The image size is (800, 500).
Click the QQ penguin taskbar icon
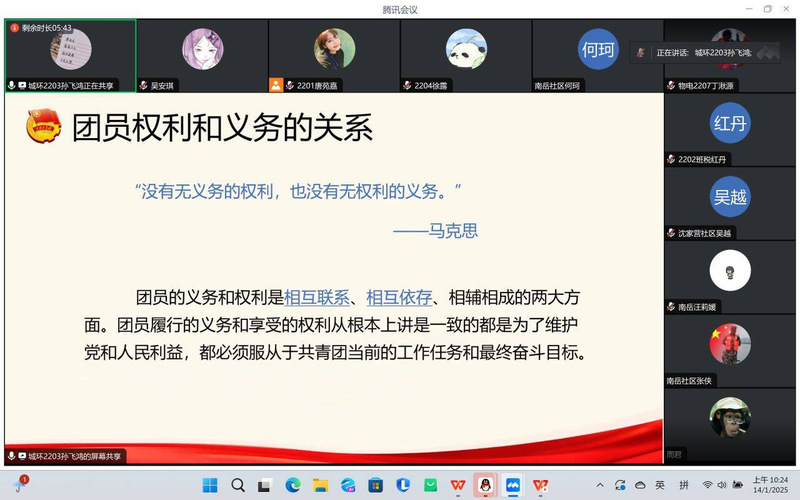(485, 485)
